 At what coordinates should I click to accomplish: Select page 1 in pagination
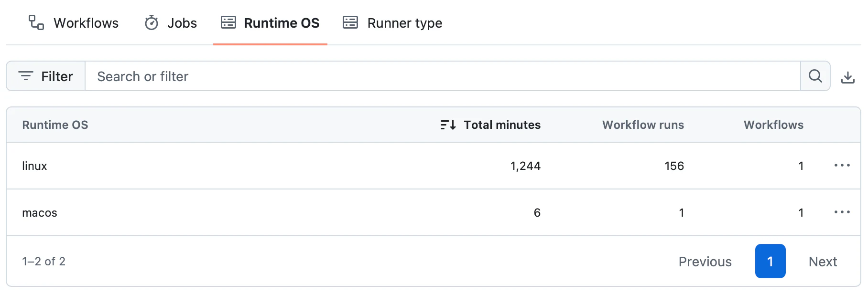click(x=770, y=261)
